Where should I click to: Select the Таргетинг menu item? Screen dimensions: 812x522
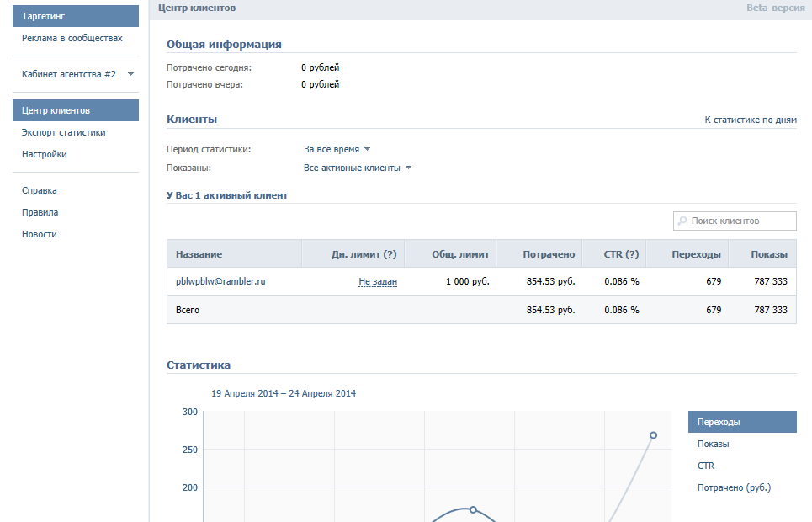76,16
